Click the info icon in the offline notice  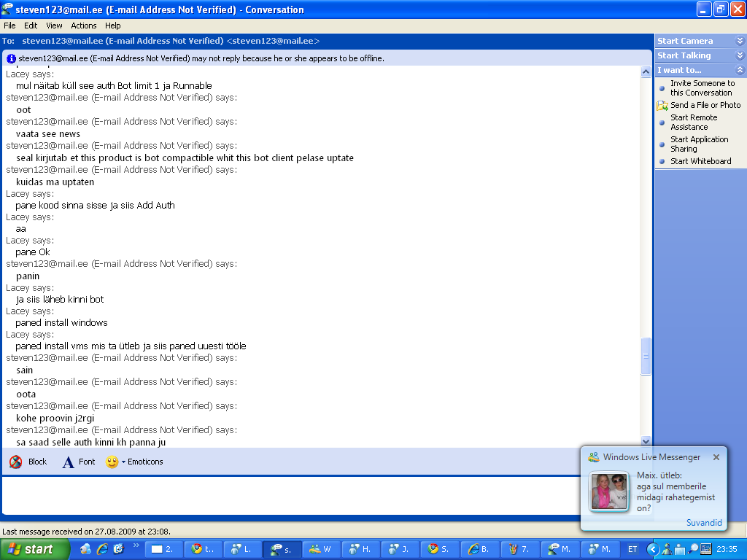click(12, 58)
